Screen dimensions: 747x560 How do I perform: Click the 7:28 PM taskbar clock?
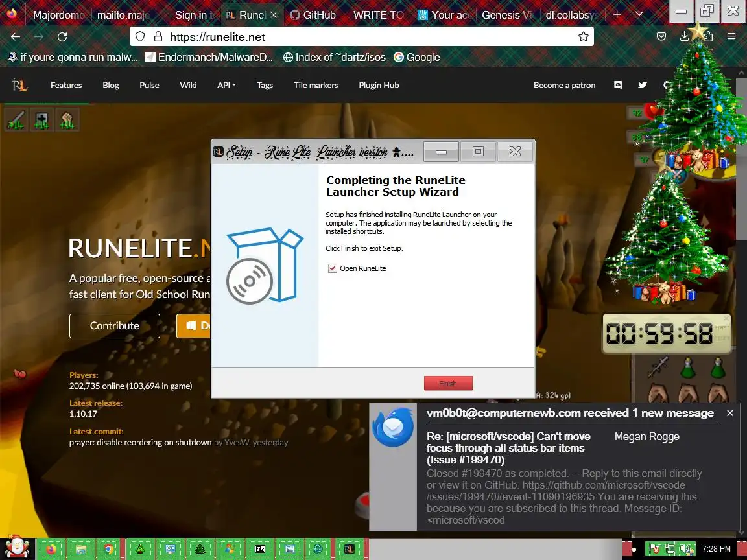pyautogui.click(x=716, y=549)
